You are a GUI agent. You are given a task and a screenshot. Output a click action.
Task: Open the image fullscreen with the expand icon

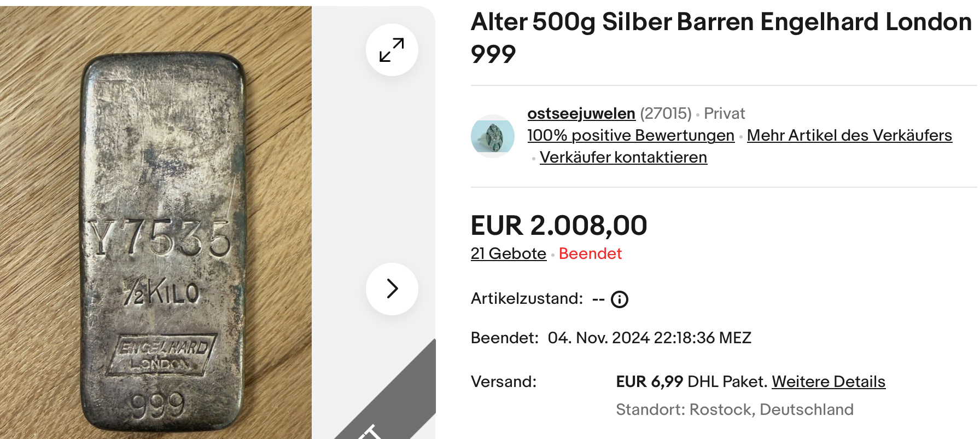pos(392,50)
